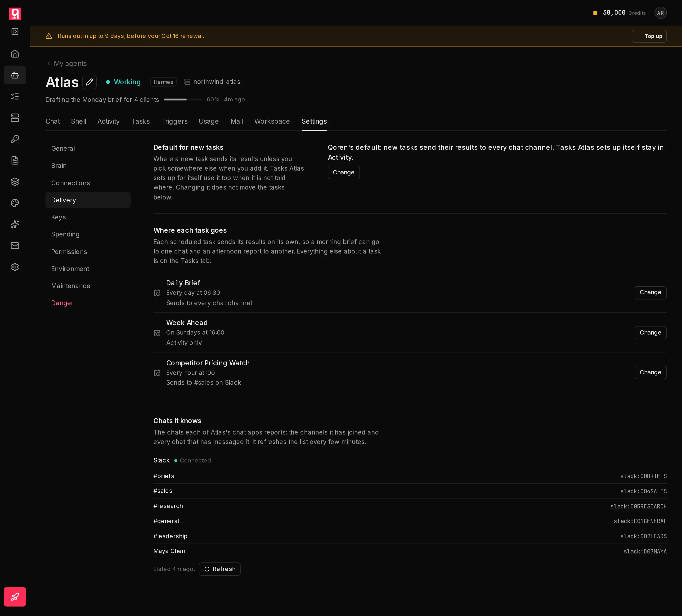Viewport: 682px width, 616px height.
Task: Click the AR user avatar
Action: [660, 13]
